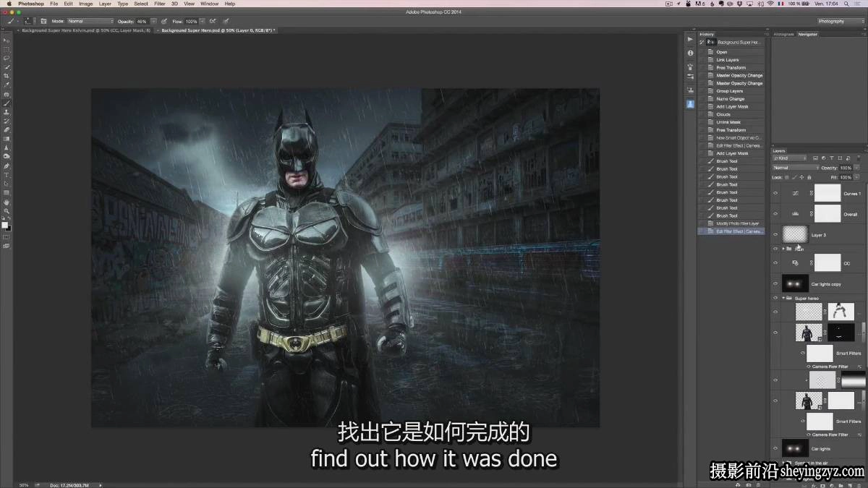Hide the Car lights copy layer
This screenshot has height=488, width=868.
776,284
